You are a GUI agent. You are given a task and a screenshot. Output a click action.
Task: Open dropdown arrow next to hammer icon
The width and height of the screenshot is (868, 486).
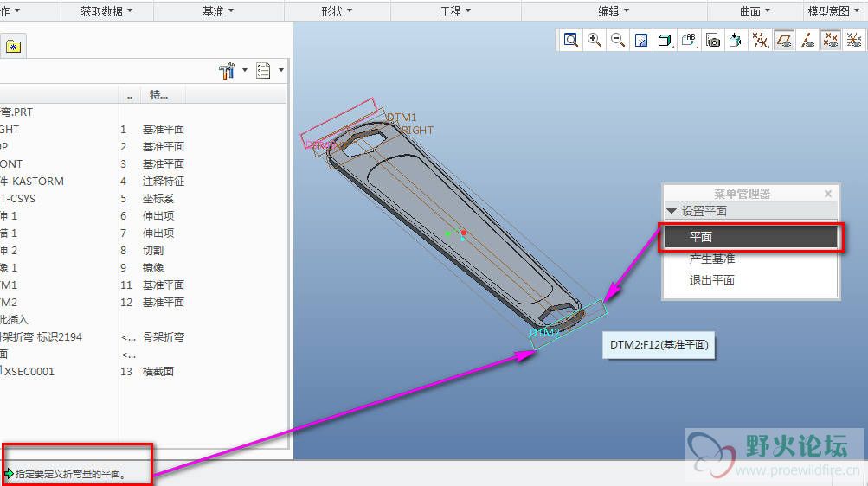click(245, 70)
